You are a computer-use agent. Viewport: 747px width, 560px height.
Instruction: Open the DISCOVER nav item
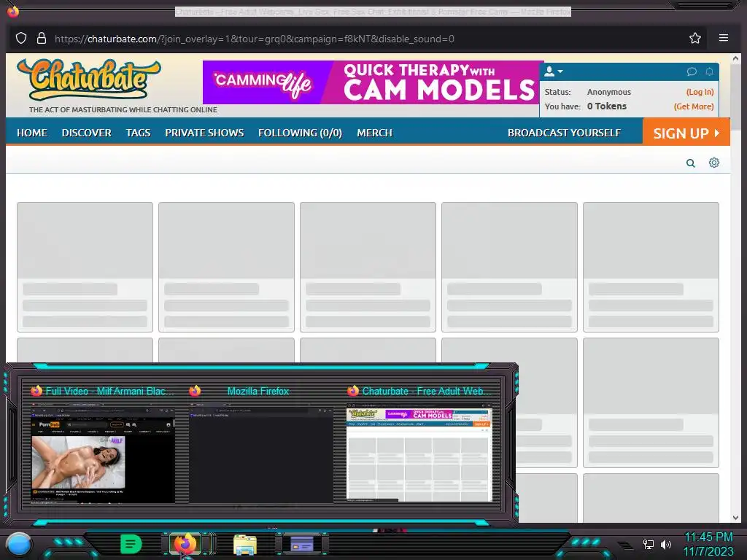tap(86, 133)
